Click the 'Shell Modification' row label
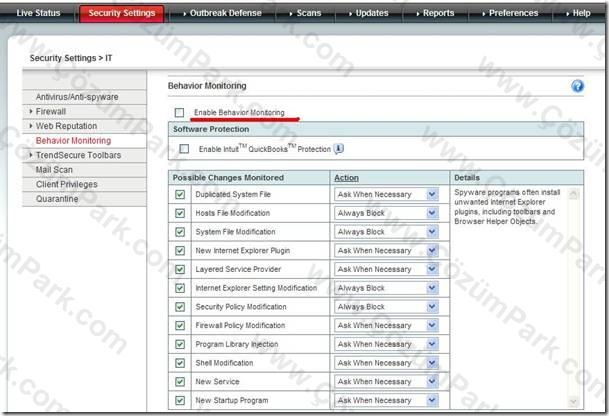 [x=224, y=363]
